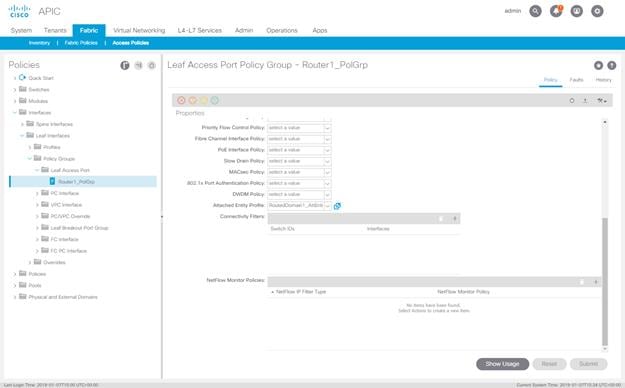Click the Quick Start icon in tree
This screenshot has height=388, width=625.
22,78
